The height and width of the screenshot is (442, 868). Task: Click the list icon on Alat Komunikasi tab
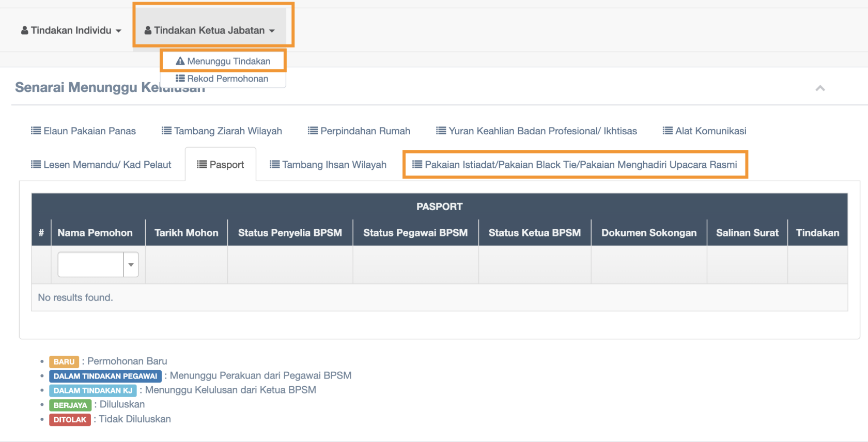[668, 131]
